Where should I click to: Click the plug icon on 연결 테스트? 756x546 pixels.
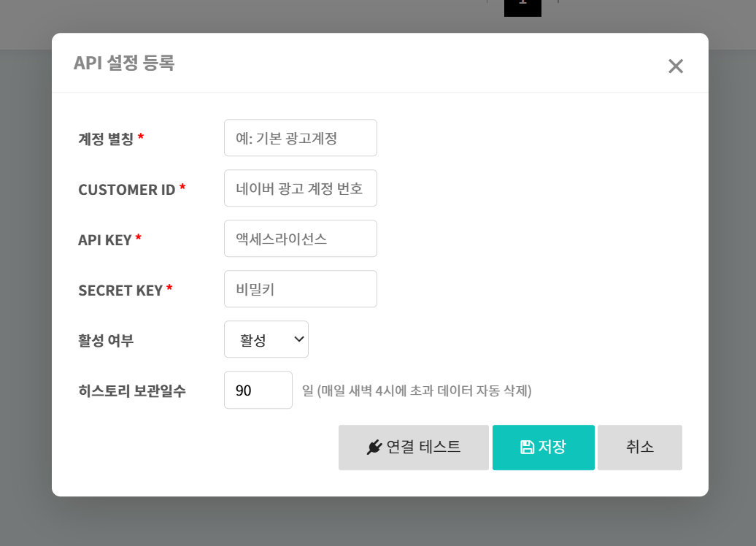click(374, 447)
